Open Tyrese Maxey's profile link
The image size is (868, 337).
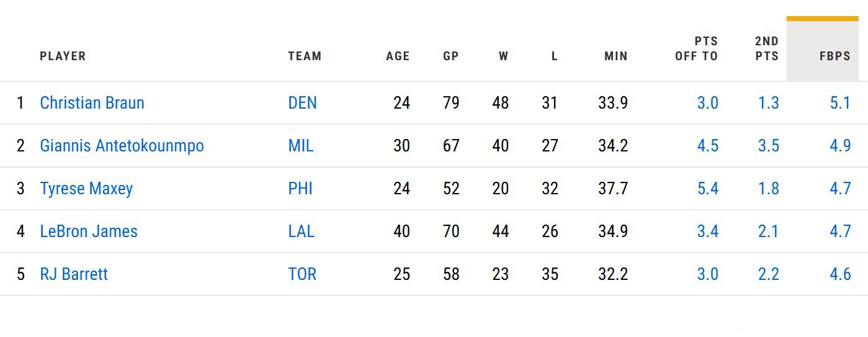86,189
